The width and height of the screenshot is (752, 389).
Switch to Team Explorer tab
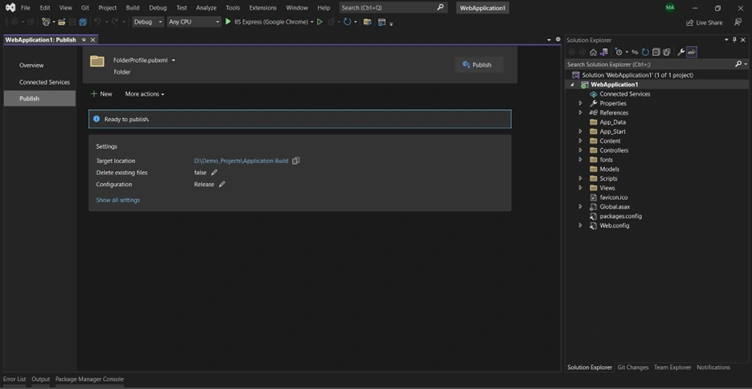(672, 367)
